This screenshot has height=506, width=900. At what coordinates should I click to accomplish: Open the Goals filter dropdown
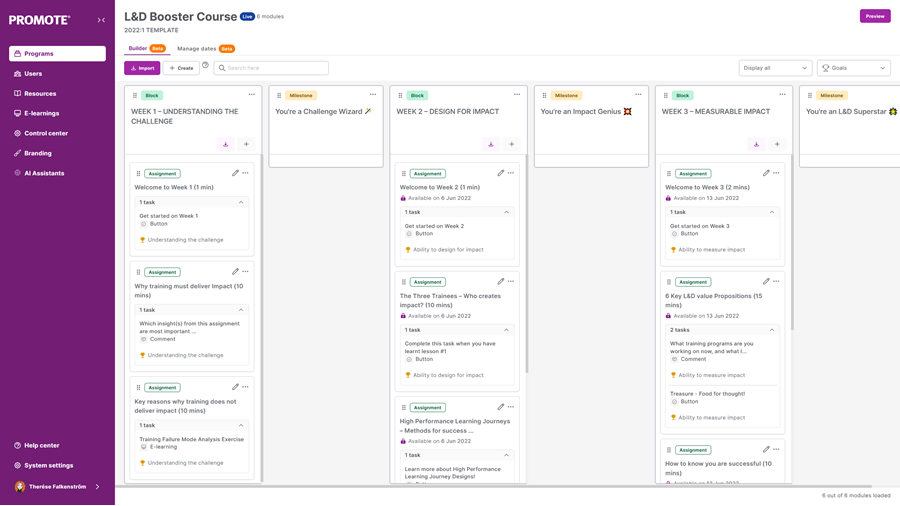(x=853, y=68)
